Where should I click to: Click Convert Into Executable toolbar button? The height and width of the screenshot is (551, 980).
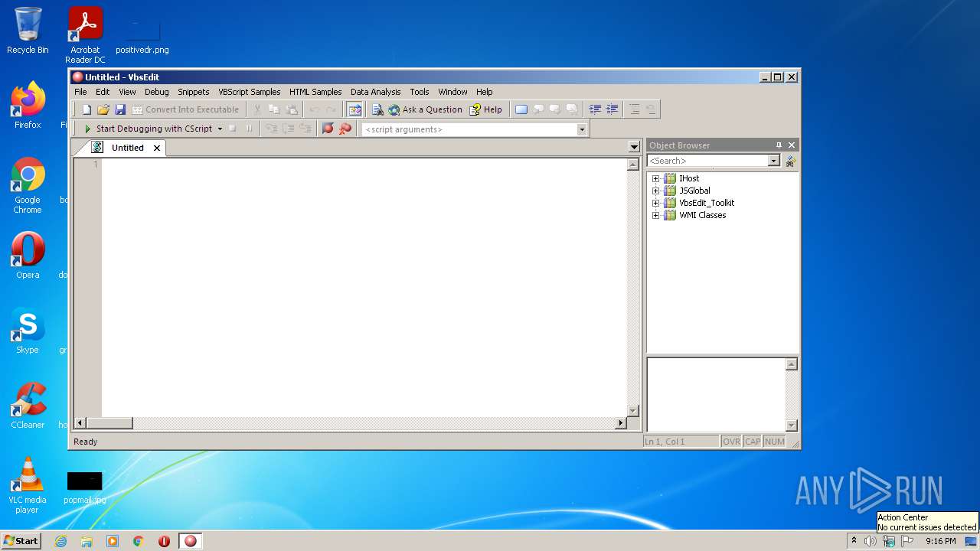click(185, 109)
